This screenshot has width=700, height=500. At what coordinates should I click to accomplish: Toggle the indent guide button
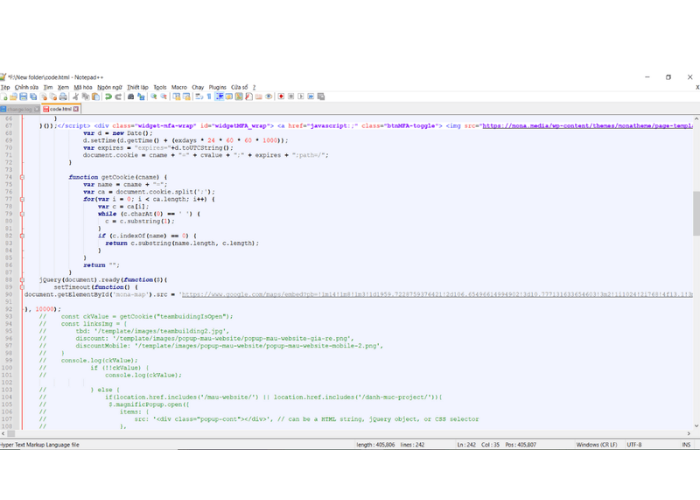[219, 96]
